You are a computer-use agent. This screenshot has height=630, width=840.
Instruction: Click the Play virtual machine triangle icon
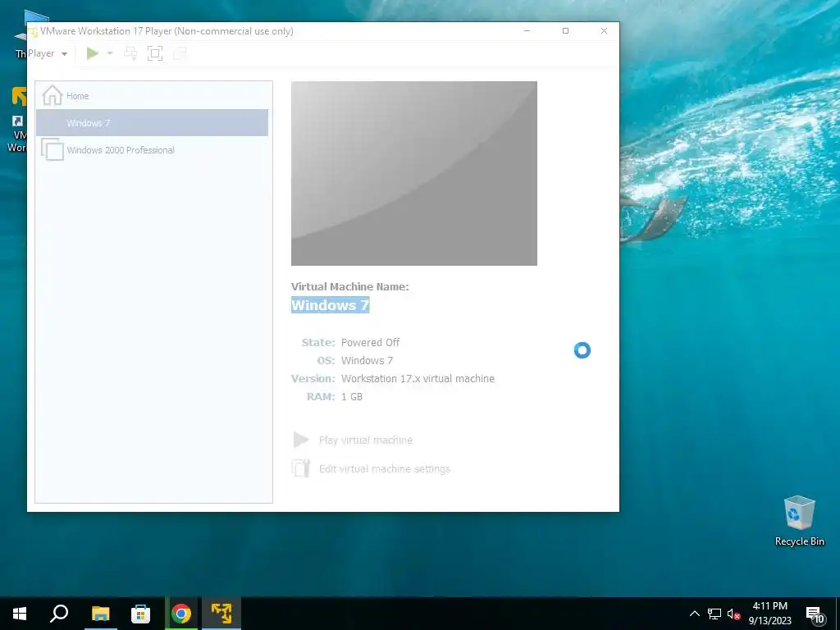[301, 440]
